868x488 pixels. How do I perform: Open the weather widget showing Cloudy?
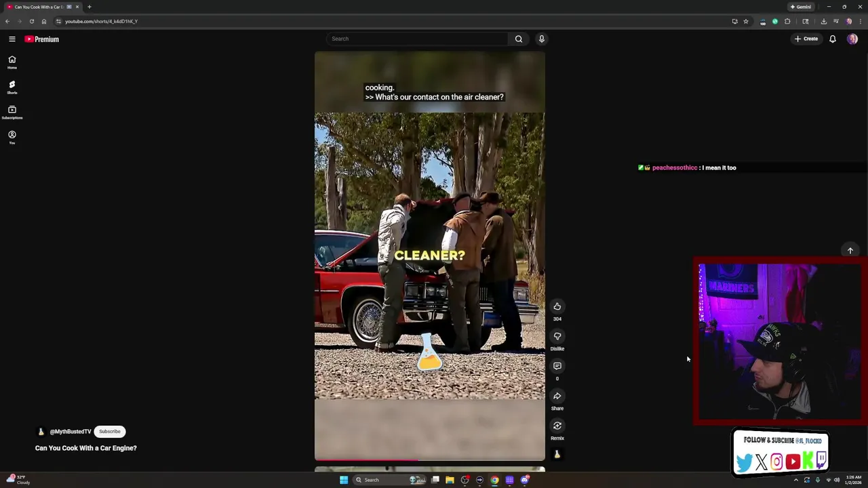(18, 480)
